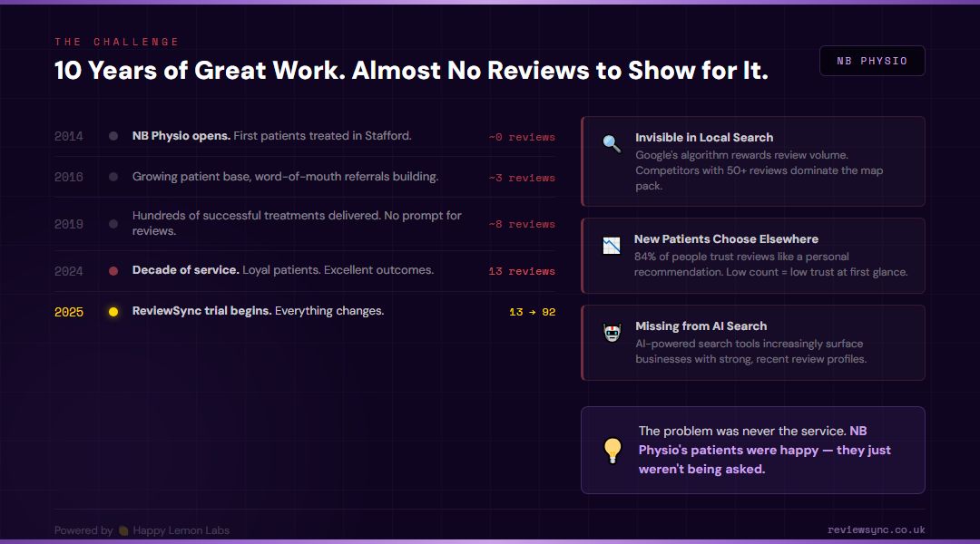
Task: Click the year label 2016
Action: (x=69, y=177)
